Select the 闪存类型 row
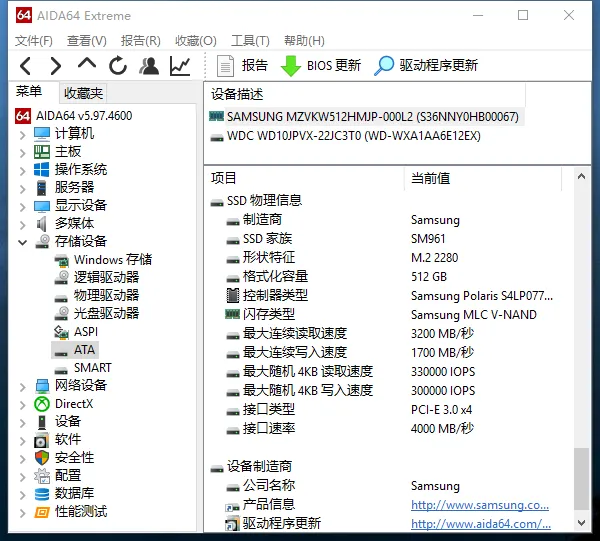Viewport: 600px width, 541px height. coord(381,314)
